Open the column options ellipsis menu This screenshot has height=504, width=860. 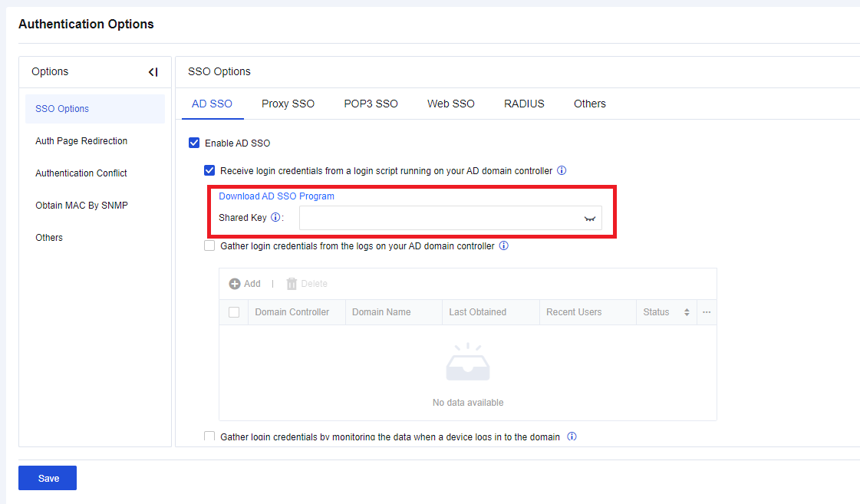(707, 312)
